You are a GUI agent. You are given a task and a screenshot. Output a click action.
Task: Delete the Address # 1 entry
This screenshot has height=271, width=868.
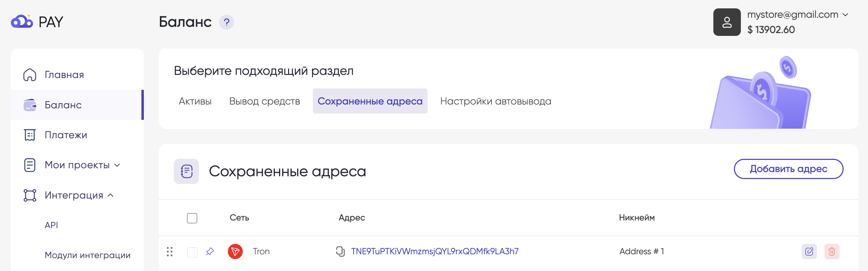click(832, 251)
